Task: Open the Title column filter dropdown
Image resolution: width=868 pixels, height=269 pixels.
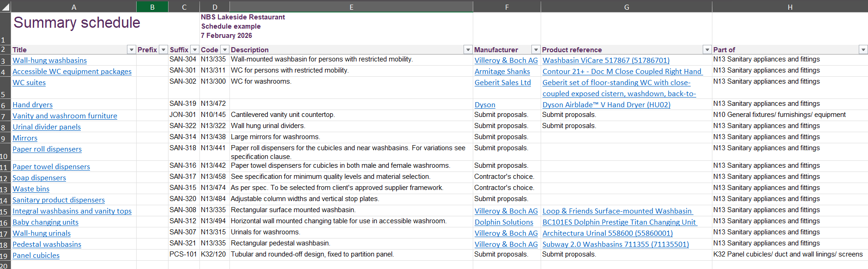Action: pyautogui.click(x=132, y=50)
